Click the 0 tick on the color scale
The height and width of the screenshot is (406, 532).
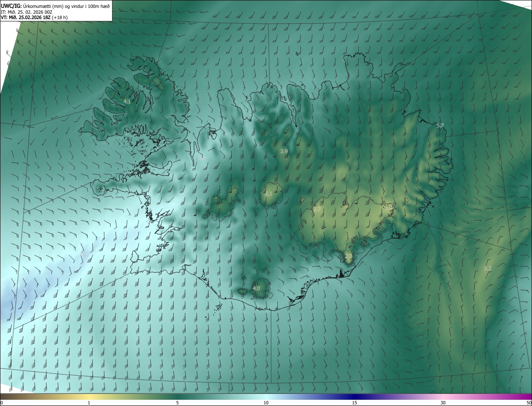tap(2, 403)
